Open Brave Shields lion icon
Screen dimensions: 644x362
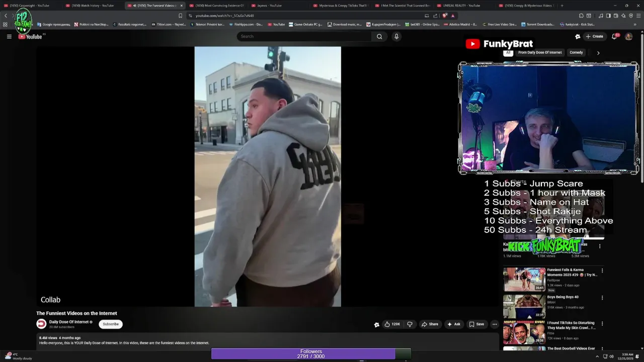[445, 16]
